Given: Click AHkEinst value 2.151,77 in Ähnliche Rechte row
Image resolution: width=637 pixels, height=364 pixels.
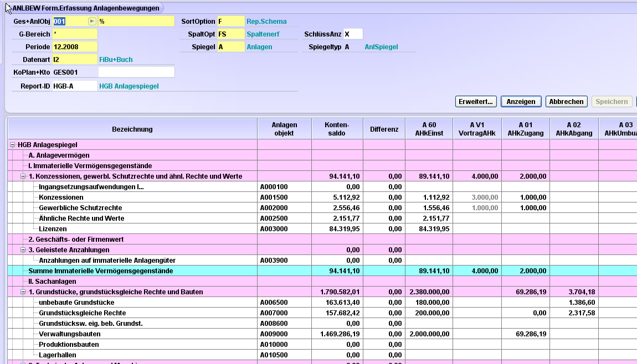Looking at the screenshot, I should point(436,219).
